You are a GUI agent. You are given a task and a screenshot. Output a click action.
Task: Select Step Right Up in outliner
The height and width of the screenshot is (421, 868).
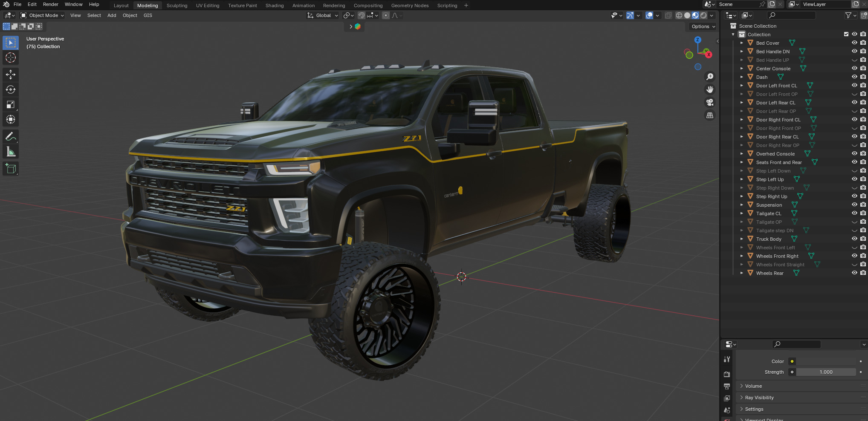(x=772, y=196)
